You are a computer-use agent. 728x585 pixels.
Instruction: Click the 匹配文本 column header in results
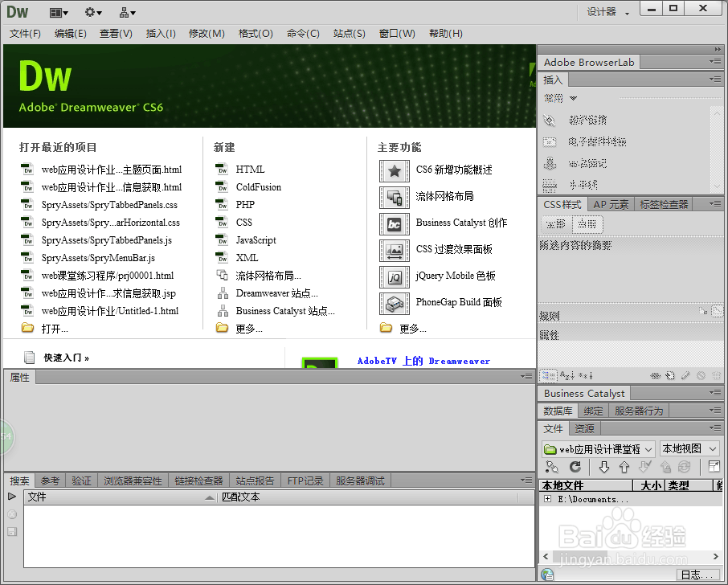click(366, 497)
